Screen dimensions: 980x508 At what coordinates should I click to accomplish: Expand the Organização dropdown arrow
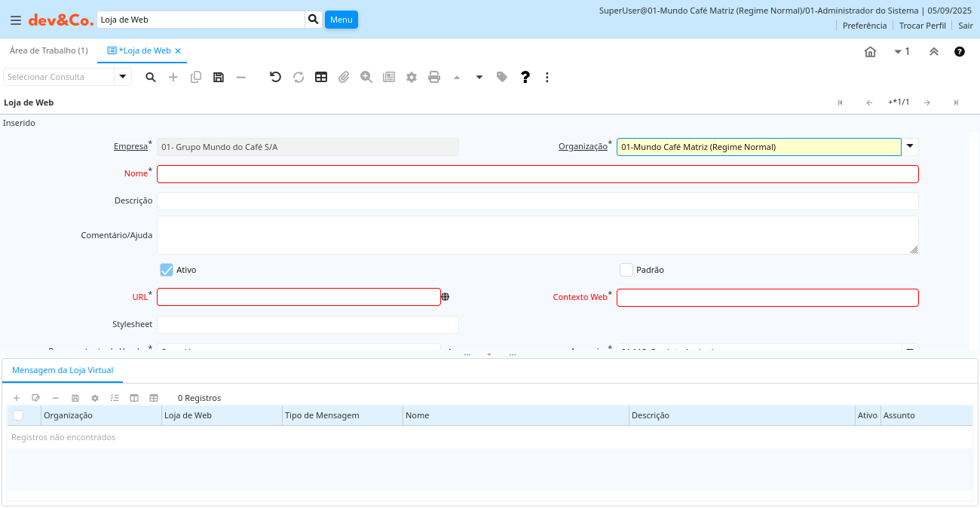pos(910,147)
